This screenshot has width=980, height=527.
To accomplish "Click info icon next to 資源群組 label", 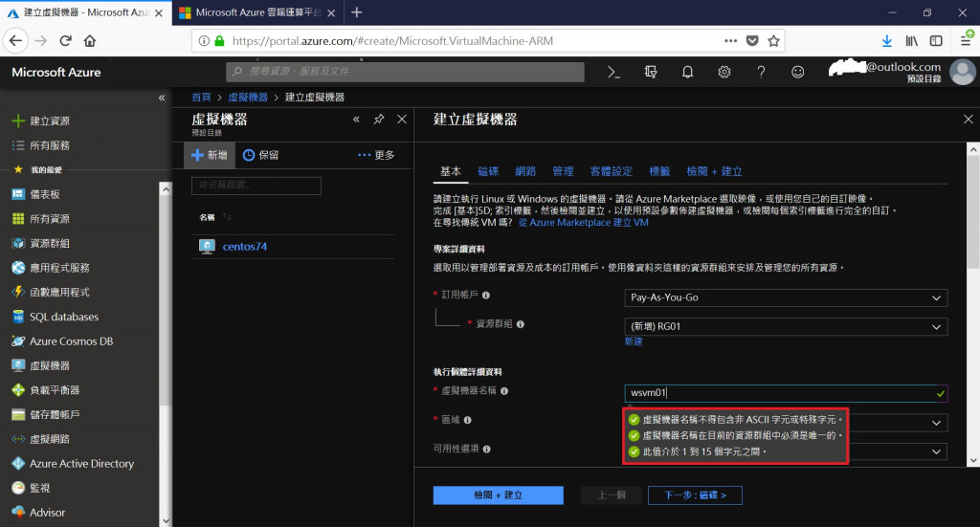I will pyautogui.click(x=520, y=324).
